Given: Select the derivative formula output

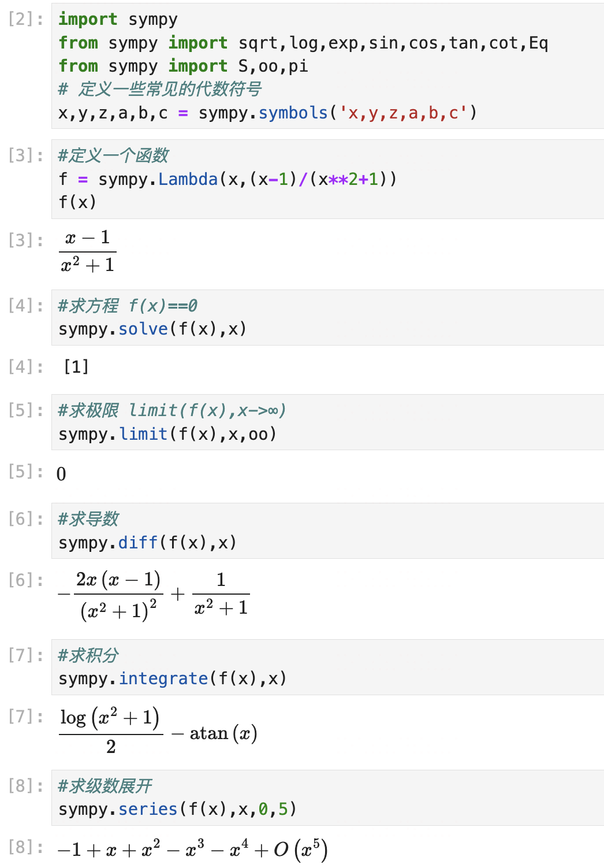Looking at the screenshot, I should pos(154,594).
